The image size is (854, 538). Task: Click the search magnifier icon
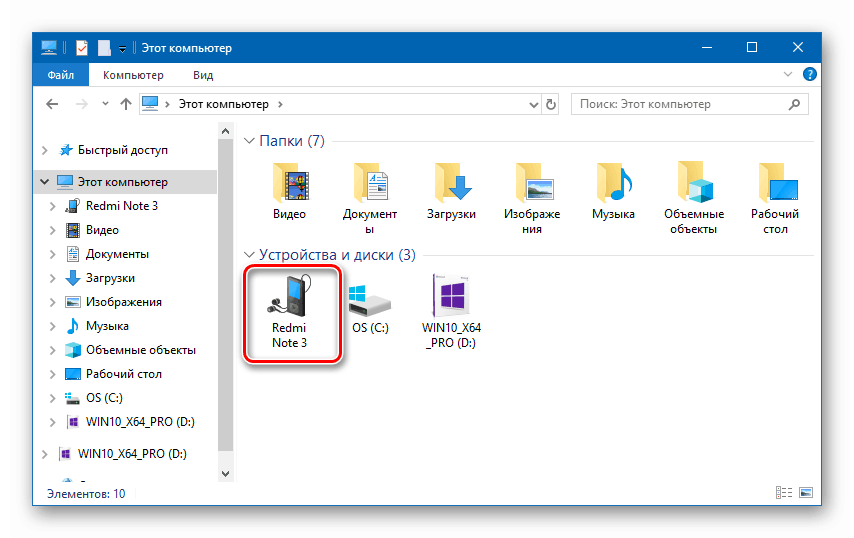tap(795, 104)
